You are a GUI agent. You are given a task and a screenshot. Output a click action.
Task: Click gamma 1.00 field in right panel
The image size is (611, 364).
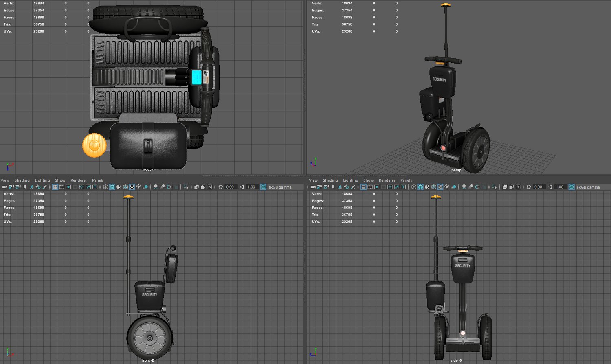pos(560,187)
